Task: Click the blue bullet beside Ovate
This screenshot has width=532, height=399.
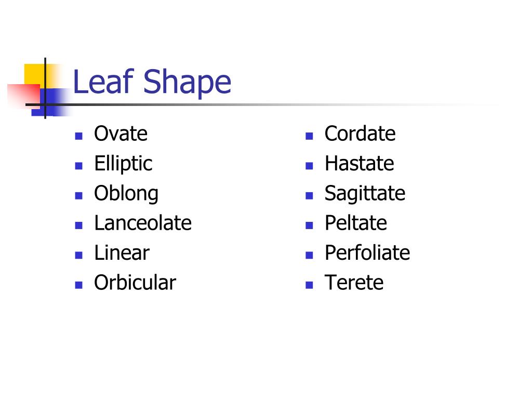Action: (x=79, y=136)
